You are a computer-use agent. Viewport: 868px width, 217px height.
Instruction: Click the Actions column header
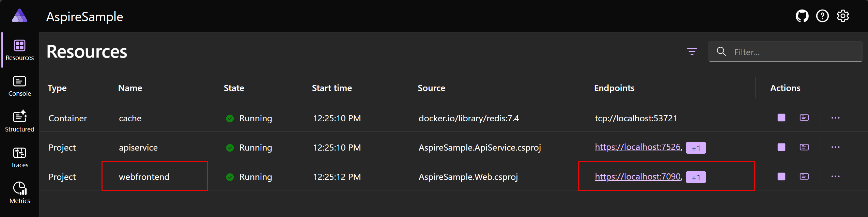(785, 88)
